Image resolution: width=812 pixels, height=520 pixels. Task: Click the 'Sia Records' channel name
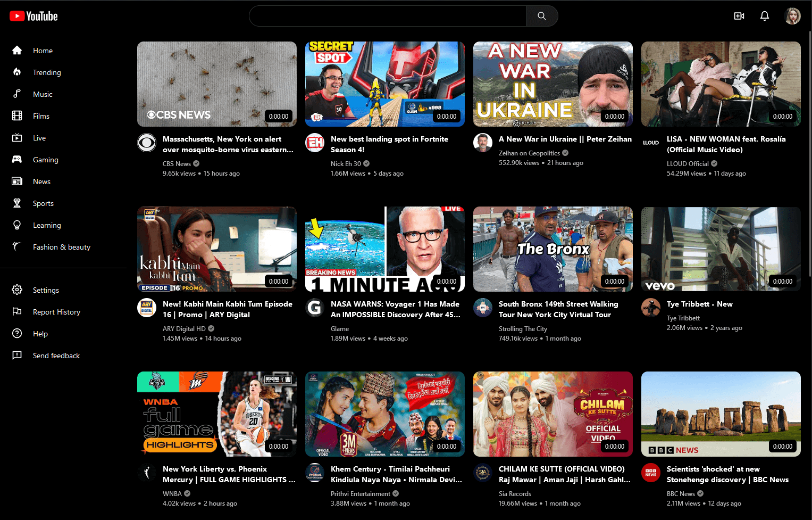515,494
